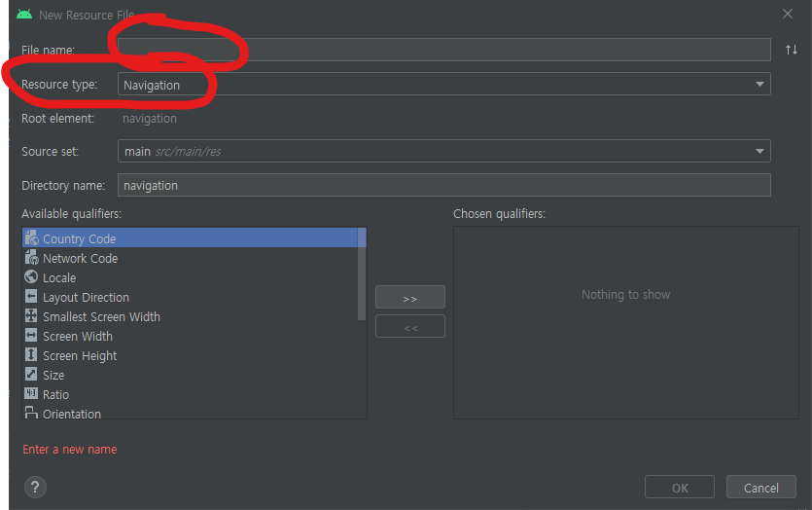
Task: Click the Orientation qualifier icon
Action: [31, 413]
